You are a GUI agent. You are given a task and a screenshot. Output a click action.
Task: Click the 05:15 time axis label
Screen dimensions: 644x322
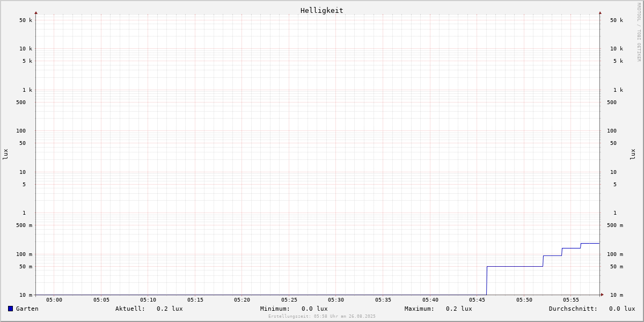[195, 300]
